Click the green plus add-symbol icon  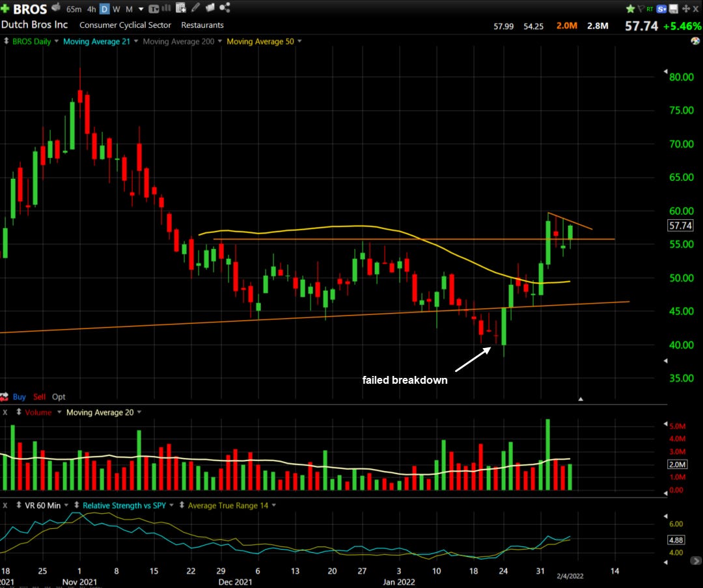pyautogui.click(x=5, y=8)
